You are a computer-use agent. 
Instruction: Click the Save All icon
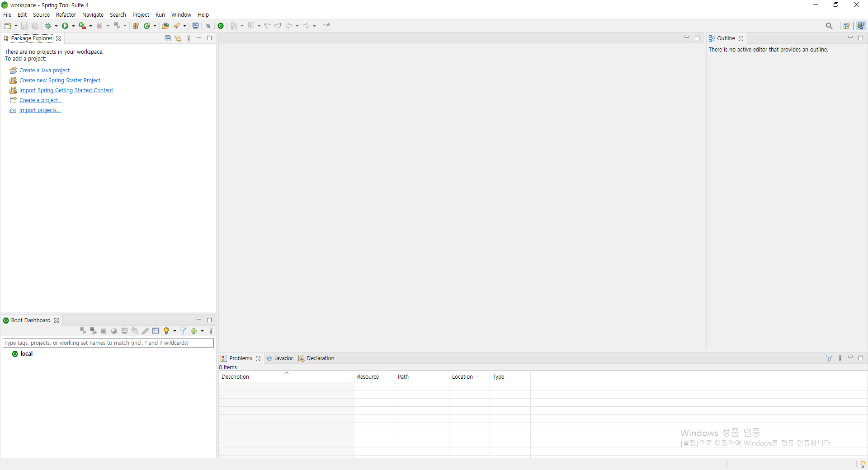tap(35, 26)
